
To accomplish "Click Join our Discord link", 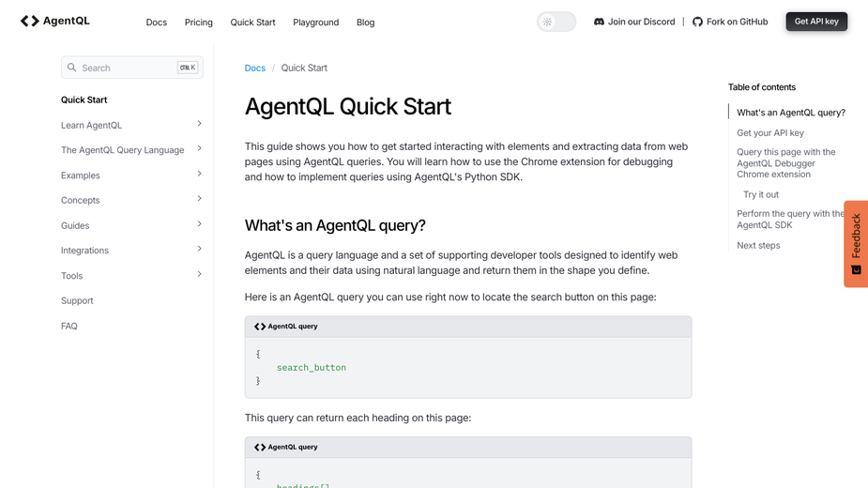I will coord(634,22).
